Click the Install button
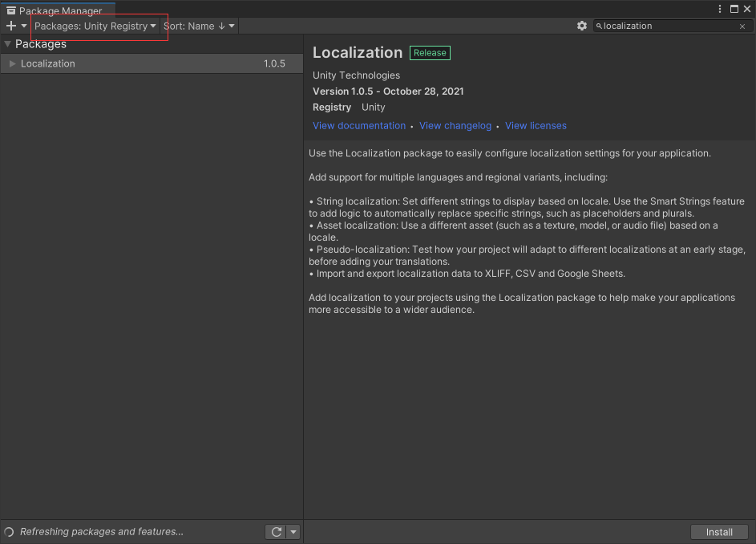Image resolution: width=756 pixels, height=544 pixels. click(719, 532)
